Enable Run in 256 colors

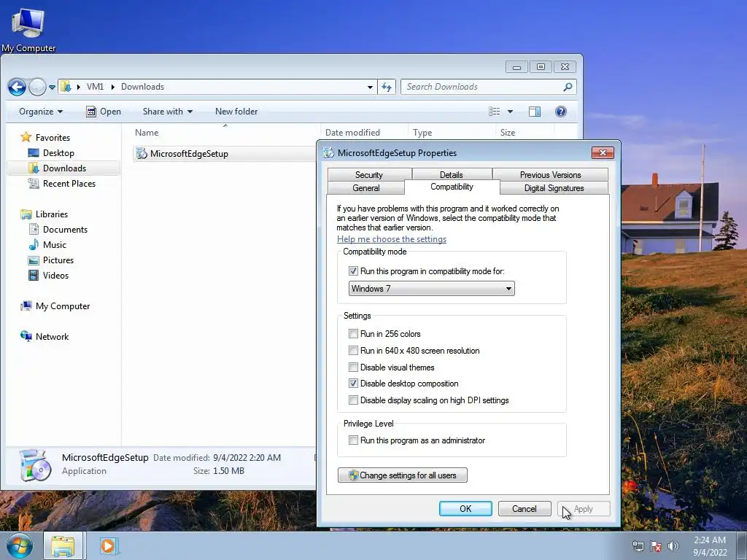[353, 333]
